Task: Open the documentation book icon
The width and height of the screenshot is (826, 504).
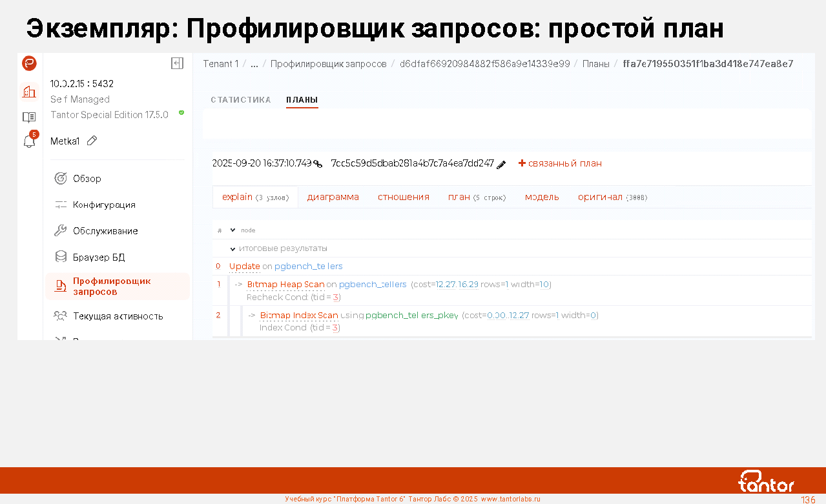Action: (29, 117)
